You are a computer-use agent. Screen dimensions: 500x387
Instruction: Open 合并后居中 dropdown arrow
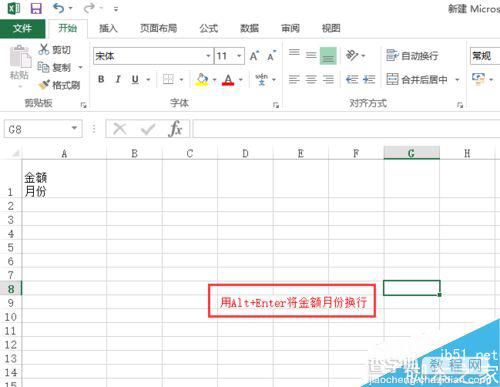pyautogui.click(x=457, y=80)
